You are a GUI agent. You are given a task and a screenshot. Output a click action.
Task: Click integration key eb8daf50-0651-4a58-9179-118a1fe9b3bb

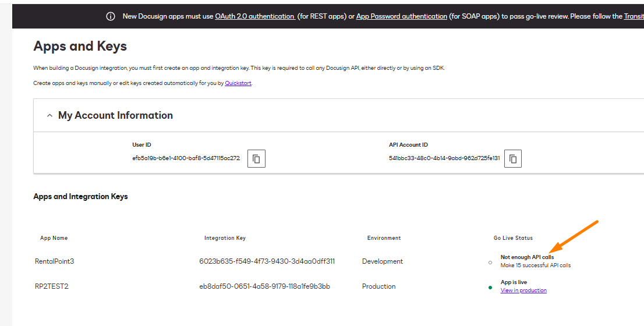264,286
